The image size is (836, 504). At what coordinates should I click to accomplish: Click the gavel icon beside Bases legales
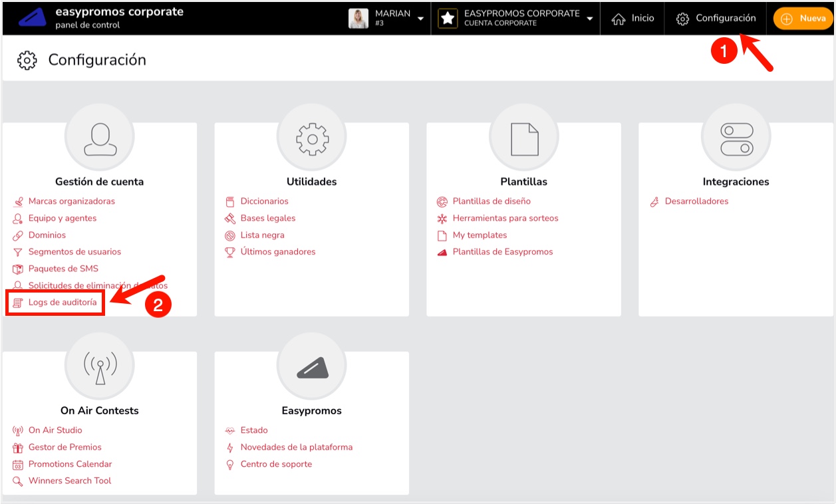pos(230,218)
